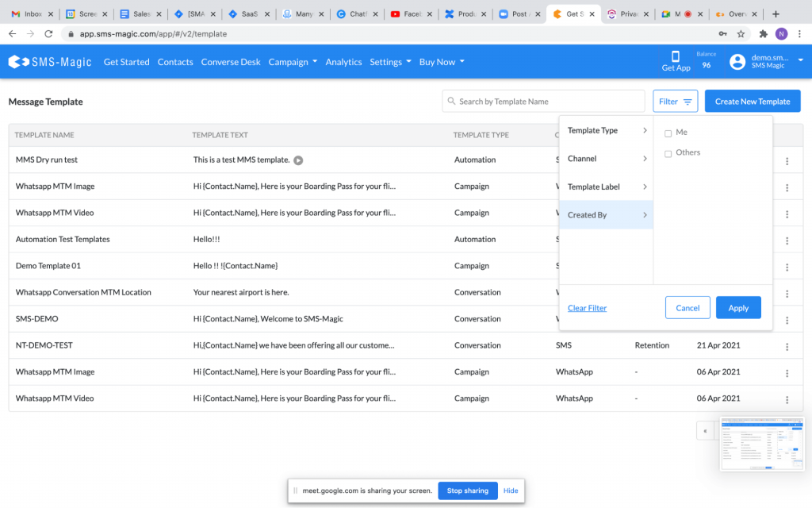The height and width of the screenshot is (508, 812).
Task: Click the user account avatar icon
Action: pyautogui.click(x=737, y=62)
